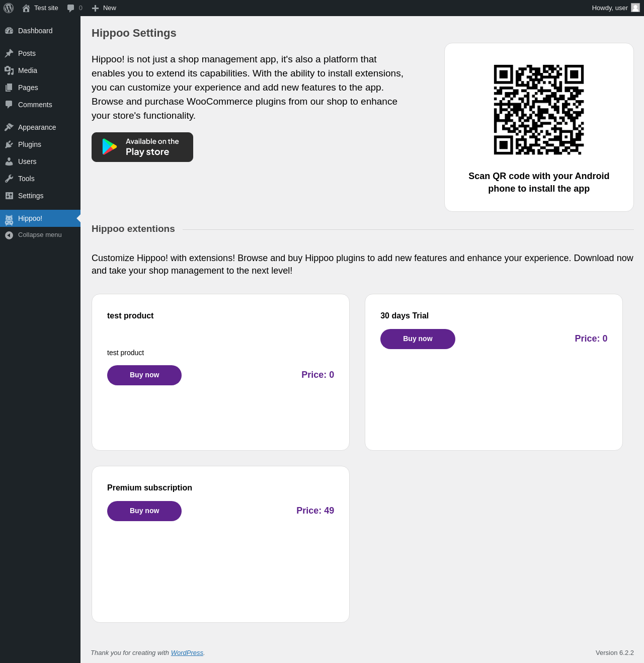Screen dimensions: 644x663
Task: Open the user avatar in admin bar
Action: pos(635,8)
